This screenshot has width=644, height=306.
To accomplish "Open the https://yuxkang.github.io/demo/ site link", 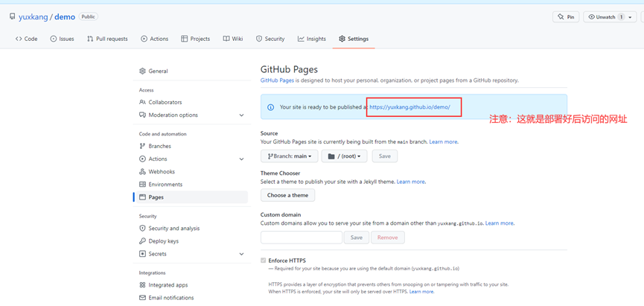I will pos(410,106).
